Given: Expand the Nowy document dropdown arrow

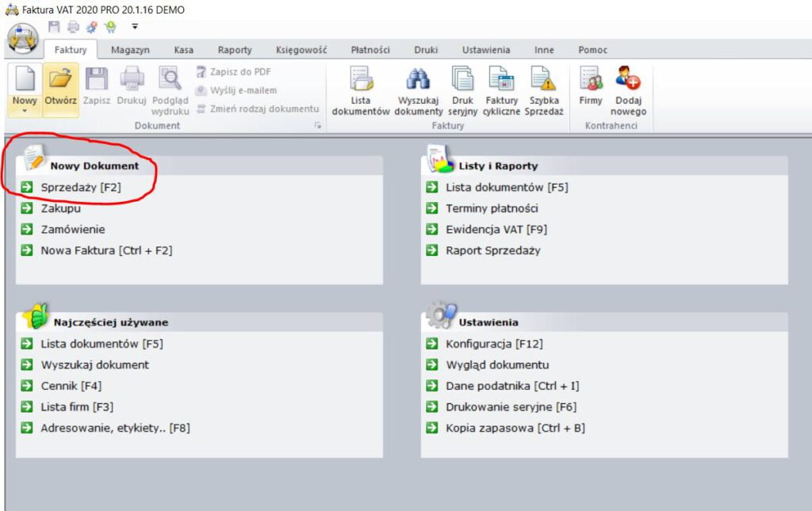Looking at the screenshot, I should [x=25, y=112].
